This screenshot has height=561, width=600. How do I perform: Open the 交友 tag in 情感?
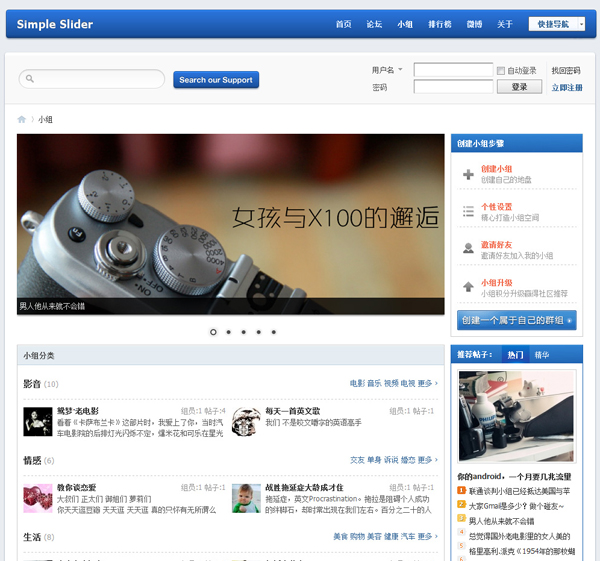[357, 460]
